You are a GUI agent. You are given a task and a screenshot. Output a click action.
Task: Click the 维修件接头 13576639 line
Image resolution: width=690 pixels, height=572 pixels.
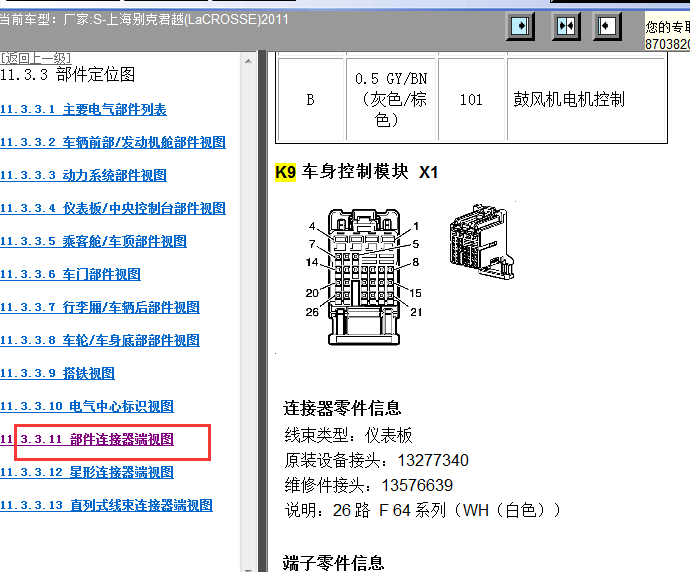click(368, 486)
